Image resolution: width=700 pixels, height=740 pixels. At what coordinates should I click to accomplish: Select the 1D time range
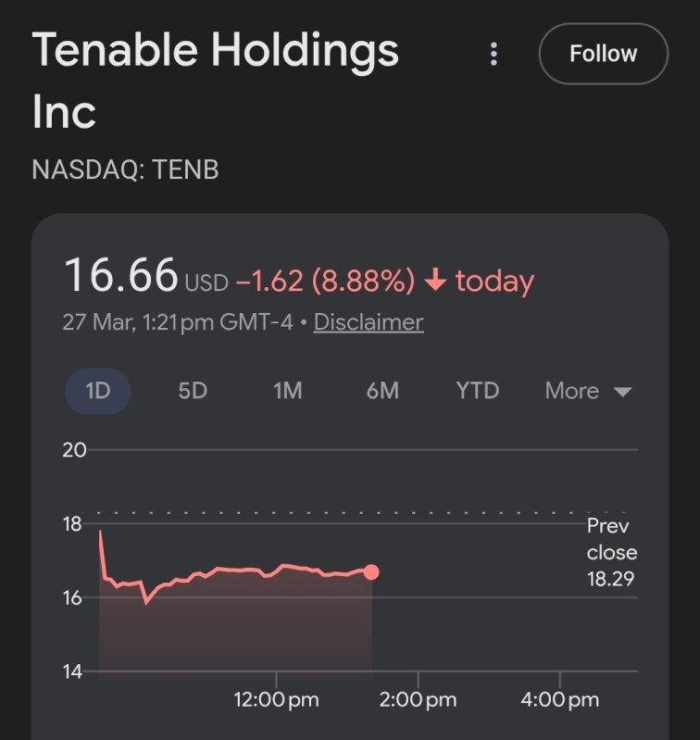click(x=97, y=391)
